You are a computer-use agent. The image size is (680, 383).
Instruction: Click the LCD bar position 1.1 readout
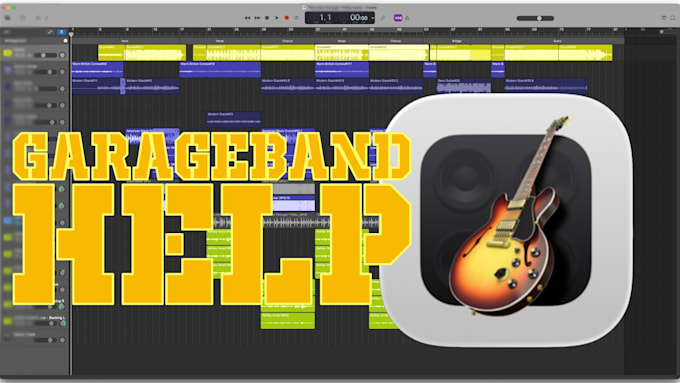(x=325, y=17)
